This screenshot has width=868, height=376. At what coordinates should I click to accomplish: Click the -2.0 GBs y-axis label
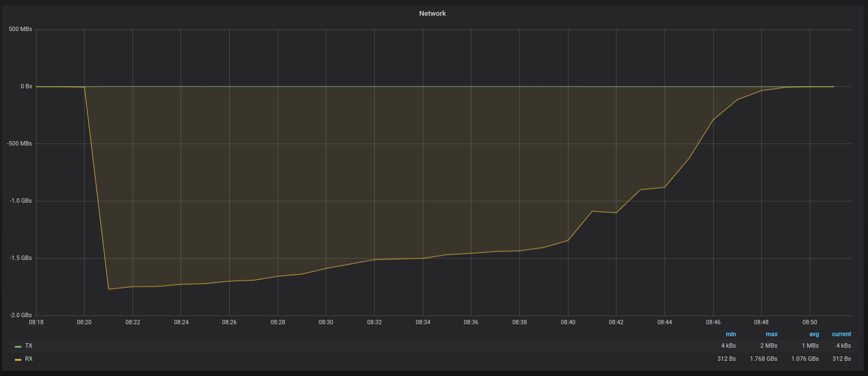point(20,316)
